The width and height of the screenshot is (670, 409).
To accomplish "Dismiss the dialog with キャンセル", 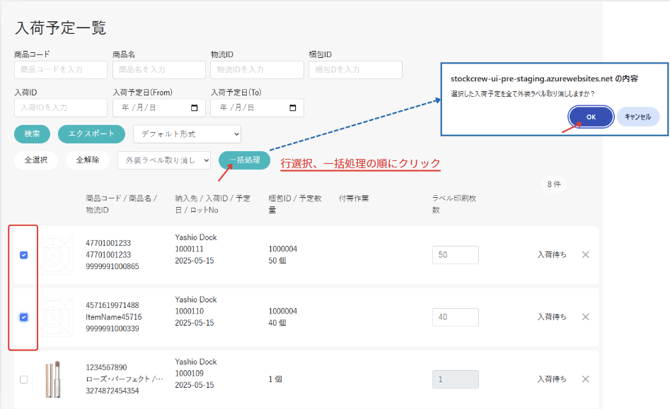I will coord(637,117).
